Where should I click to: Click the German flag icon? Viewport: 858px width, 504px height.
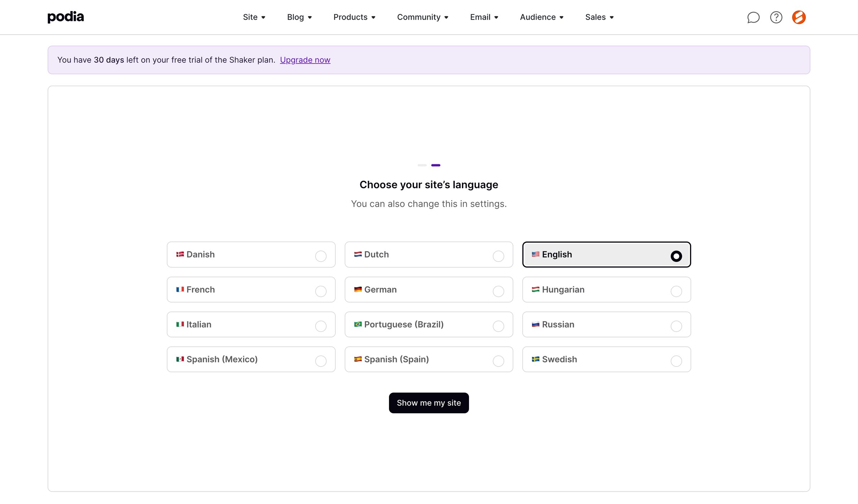(358, 289)
